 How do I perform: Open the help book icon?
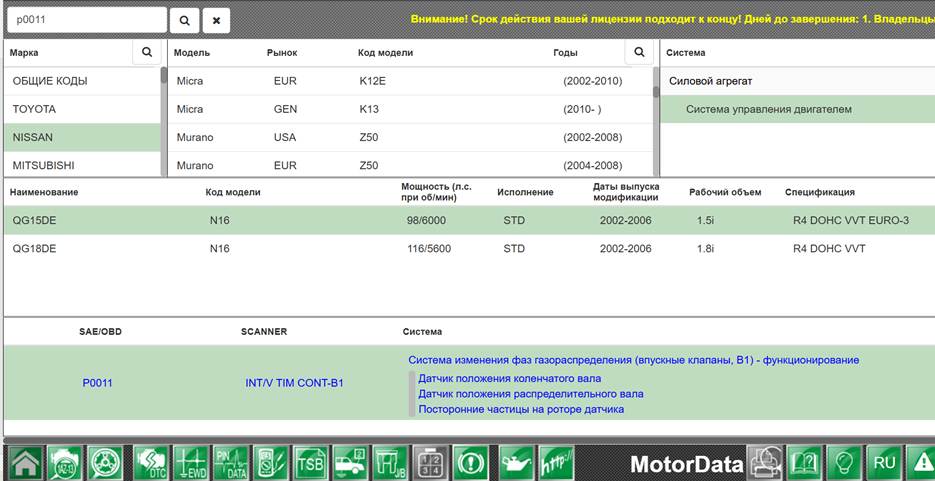[804, 463]
